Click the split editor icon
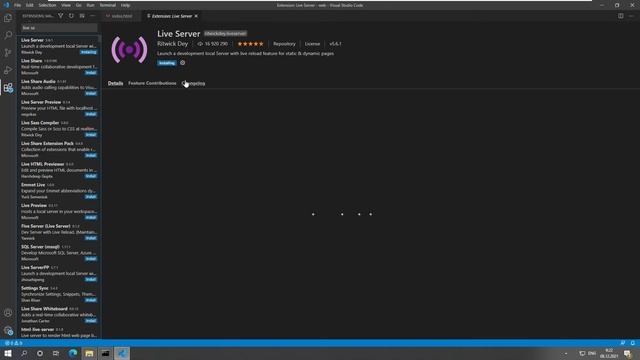This screenshot has height=360, width=640. (x=620, y=16)
